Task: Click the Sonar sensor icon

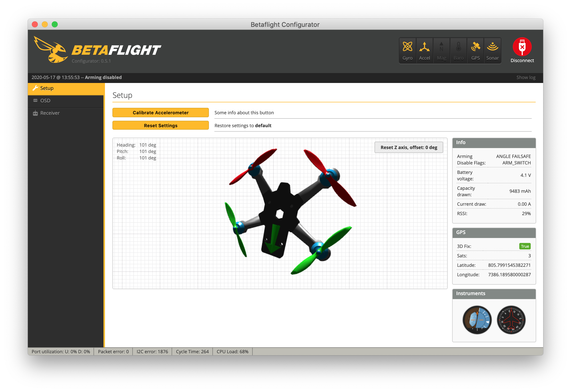Action: 492,47
